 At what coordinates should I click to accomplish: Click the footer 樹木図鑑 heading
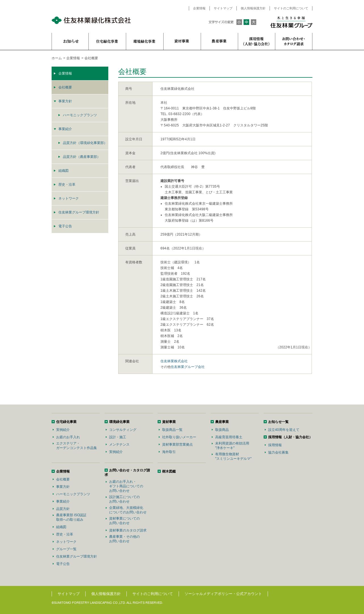169,471
